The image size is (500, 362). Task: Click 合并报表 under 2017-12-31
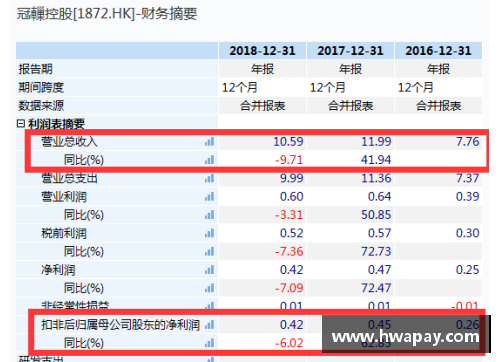point(350,106)
